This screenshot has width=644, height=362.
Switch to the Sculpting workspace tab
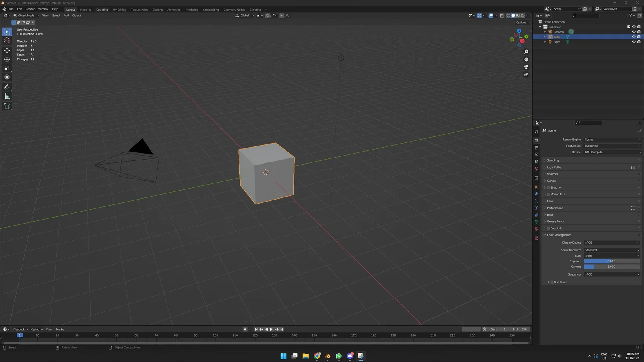click(102, 10)
